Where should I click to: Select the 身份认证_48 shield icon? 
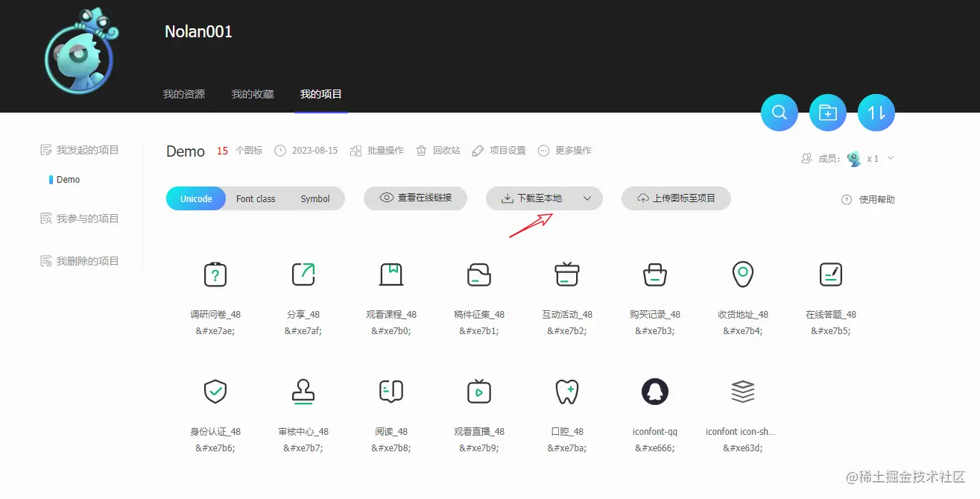tap(215, 391)
